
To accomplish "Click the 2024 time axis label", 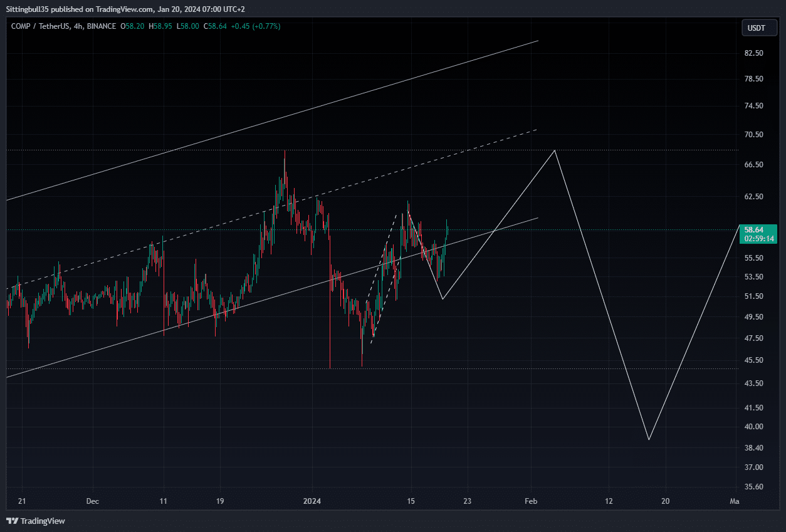I will click(312, 501).
